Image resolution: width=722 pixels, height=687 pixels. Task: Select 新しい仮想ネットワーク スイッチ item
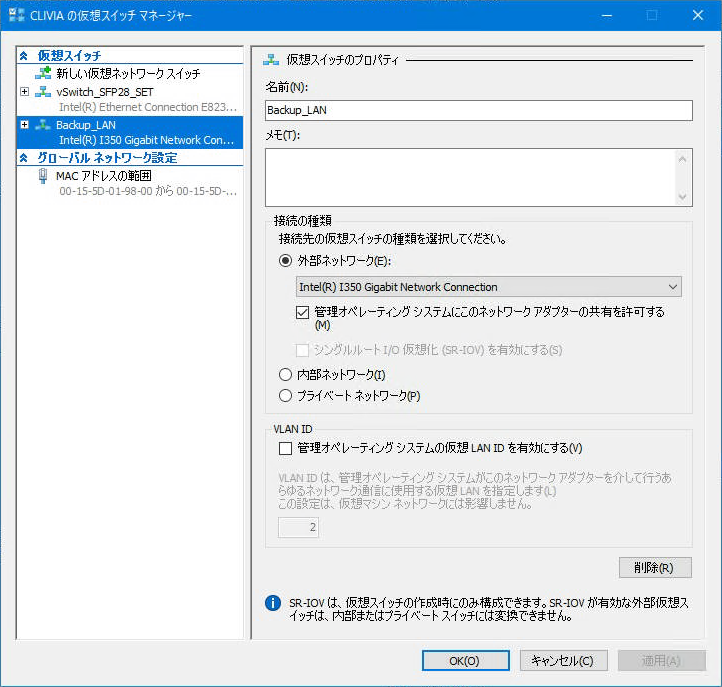(x=128, y=73)
